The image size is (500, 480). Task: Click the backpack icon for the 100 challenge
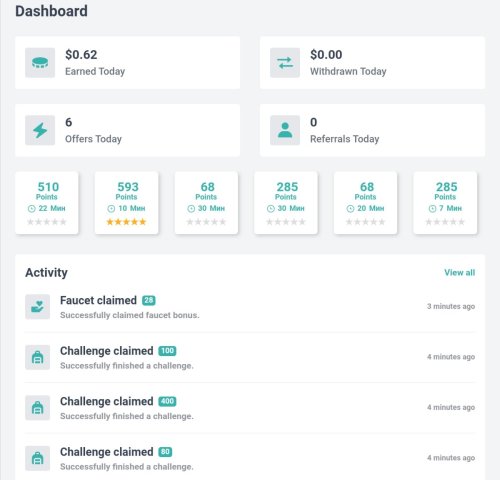click(x=38, y=357)
